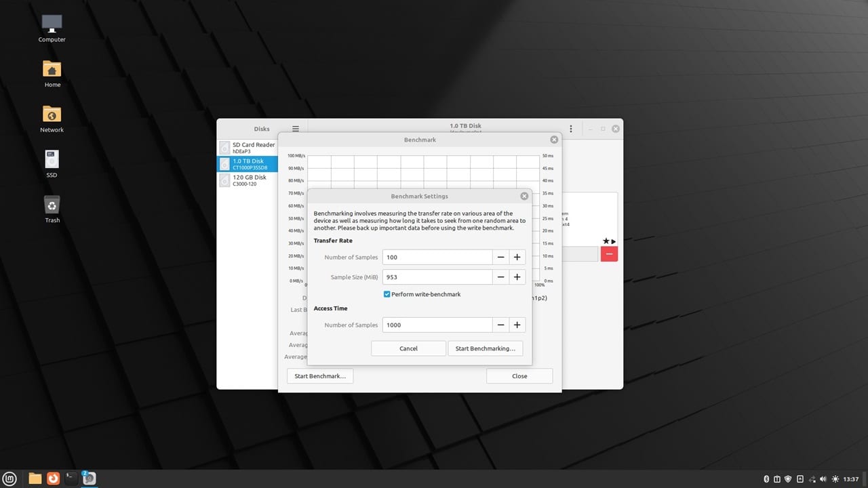The width and height of the screenshot is (868, 488).
Task: Increase Number of Samples with the plus stepper
Action: (x=517, y=257)
